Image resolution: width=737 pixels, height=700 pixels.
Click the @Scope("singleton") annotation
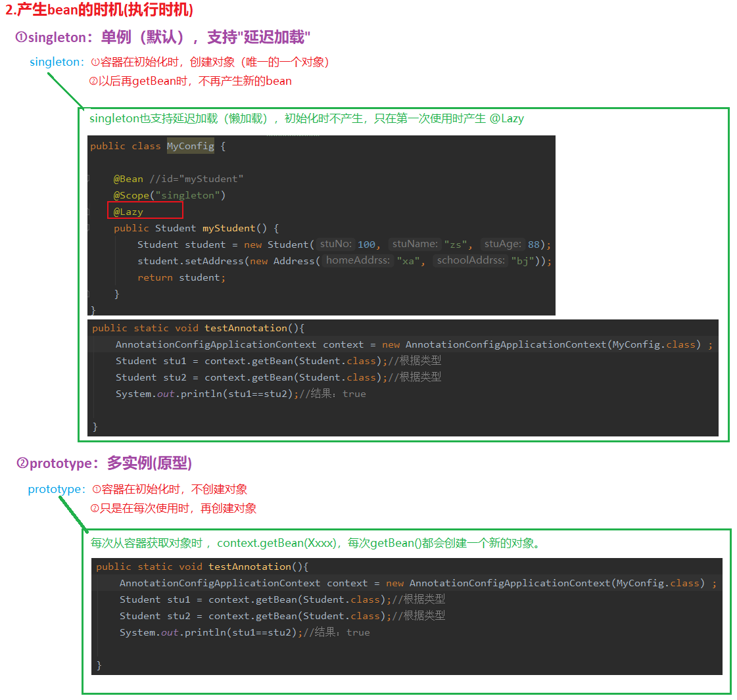[x=169, y=195]
